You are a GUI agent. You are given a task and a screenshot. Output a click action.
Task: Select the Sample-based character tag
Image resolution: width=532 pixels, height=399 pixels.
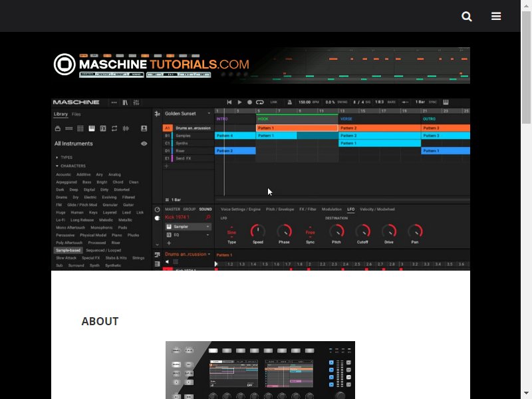[68, 251]
